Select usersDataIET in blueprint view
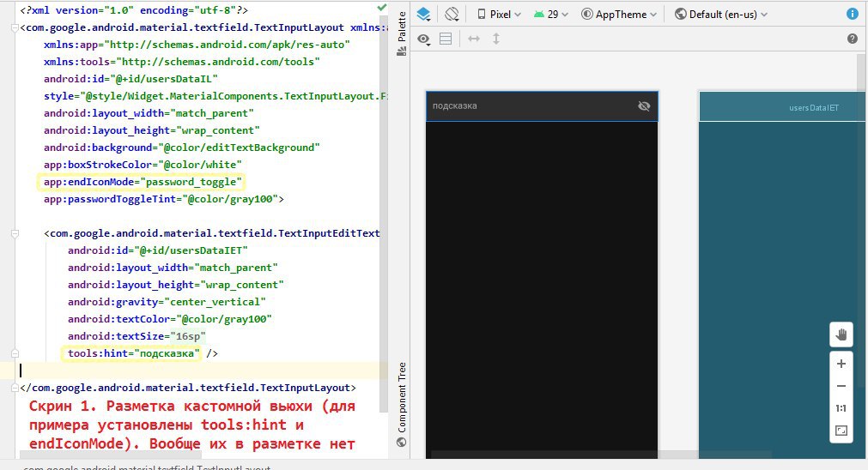 pos(783,106)
